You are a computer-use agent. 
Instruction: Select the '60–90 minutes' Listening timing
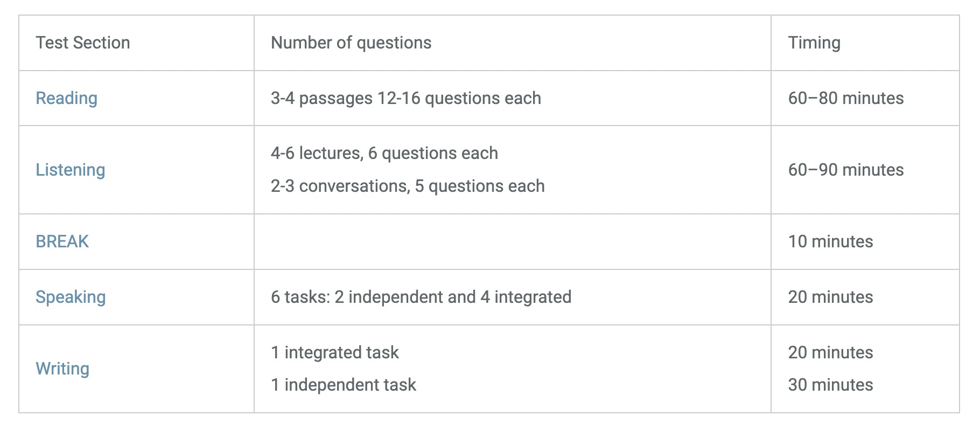click(845, 170)
